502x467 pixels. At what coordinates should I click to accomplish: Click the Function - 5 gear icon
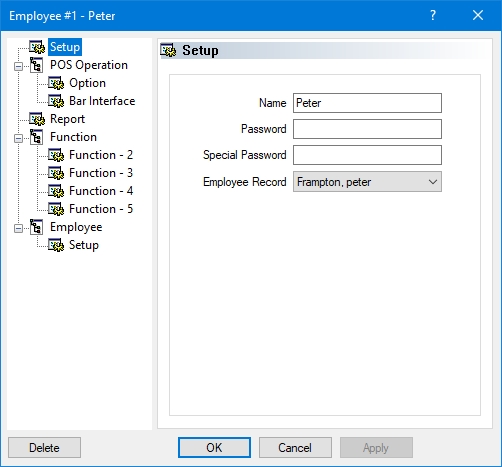click(x=56, y=209)
